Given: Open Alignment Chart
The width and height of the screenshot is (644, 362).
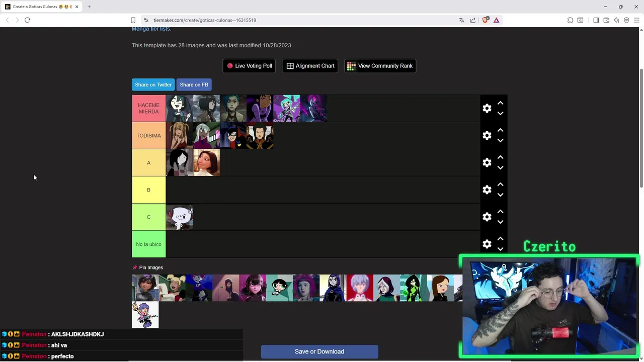Looking at the screenshot, I should 310,66.
